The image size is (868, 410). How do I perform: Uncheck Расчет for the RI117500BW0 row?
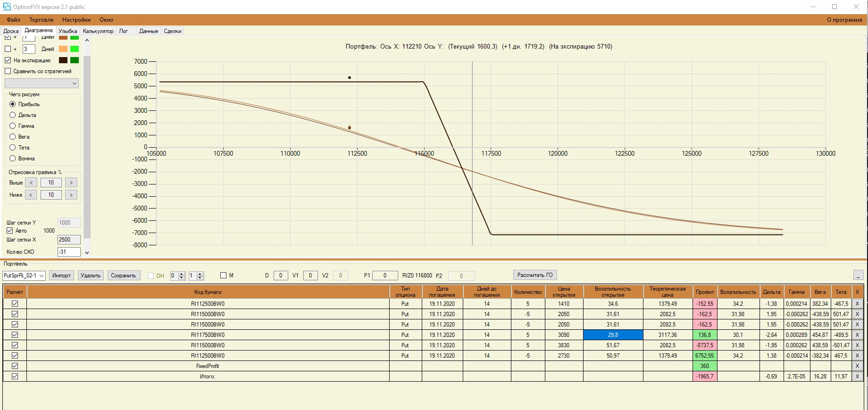15,335
